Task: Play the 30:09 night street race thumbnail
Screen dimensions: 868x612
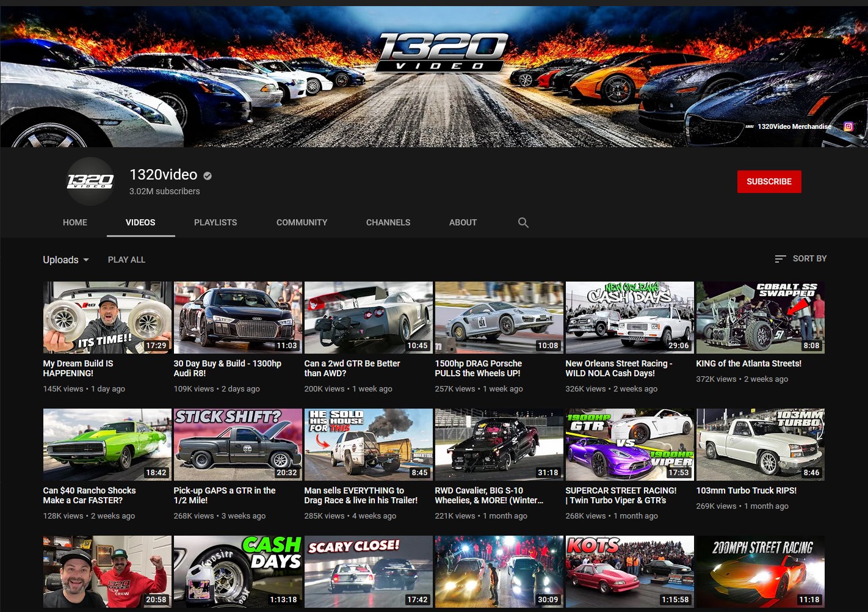Action: (499, 572)
